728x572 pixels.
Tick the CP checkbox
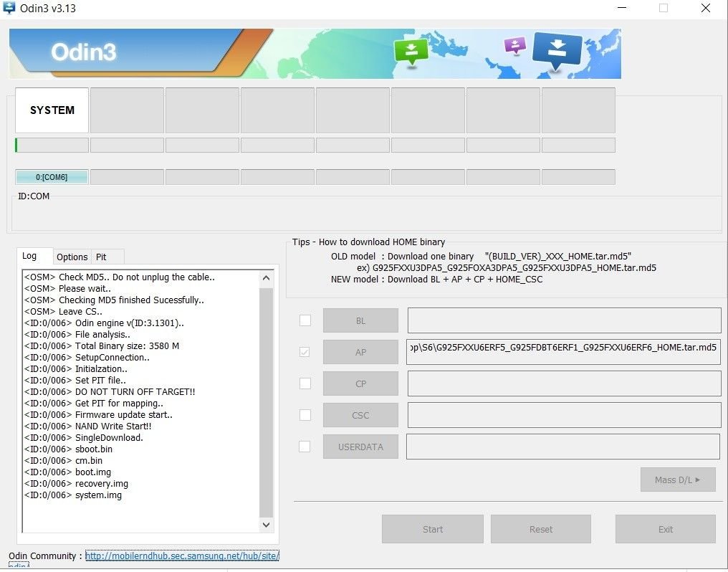pos(305,383)
